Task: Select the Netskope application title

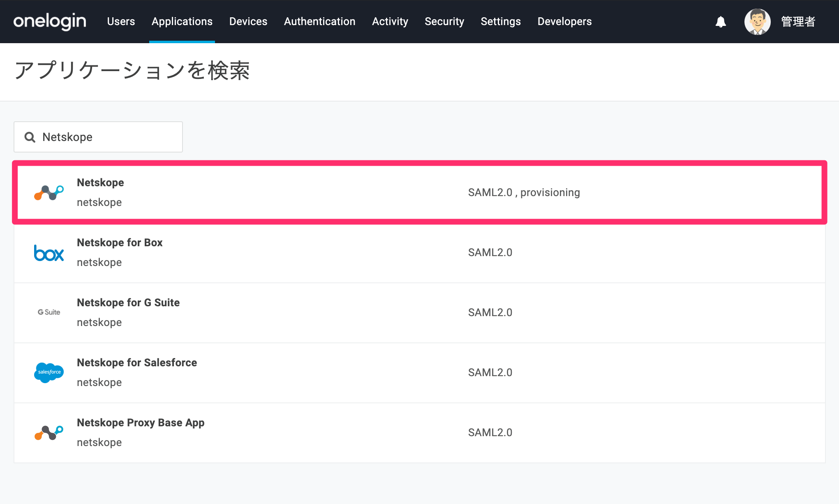Action: pyautogui.click(x=100, y=183)
